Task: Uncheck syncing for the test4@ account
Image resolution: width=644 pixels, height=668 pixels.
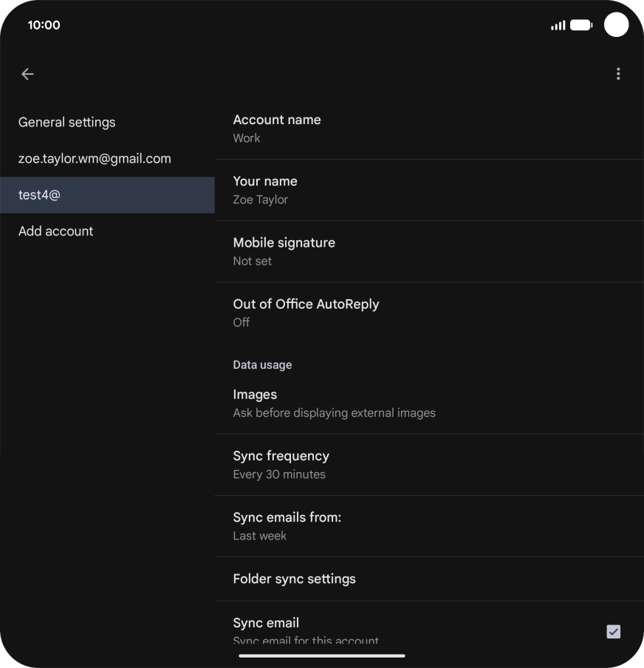Action: pos(613,632)
